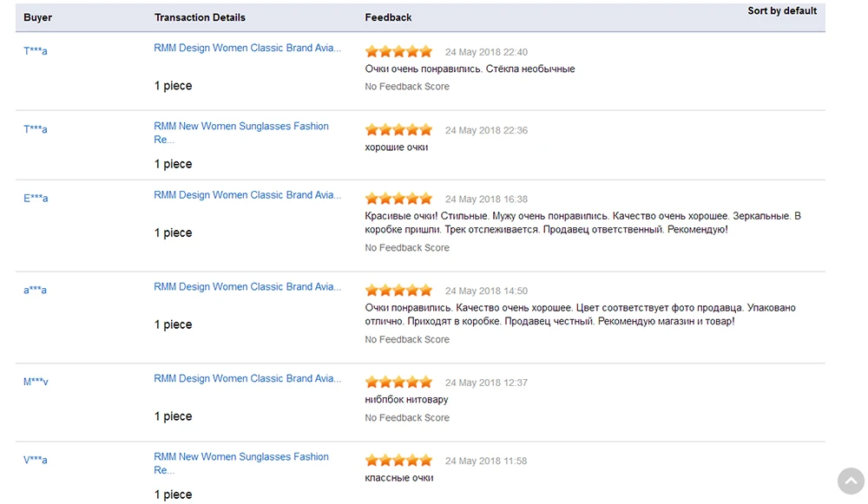Open first RMM Design Women Classic product link
This screenshot has height=504, width=868.
pyautogui.click(x=247, y=49)
